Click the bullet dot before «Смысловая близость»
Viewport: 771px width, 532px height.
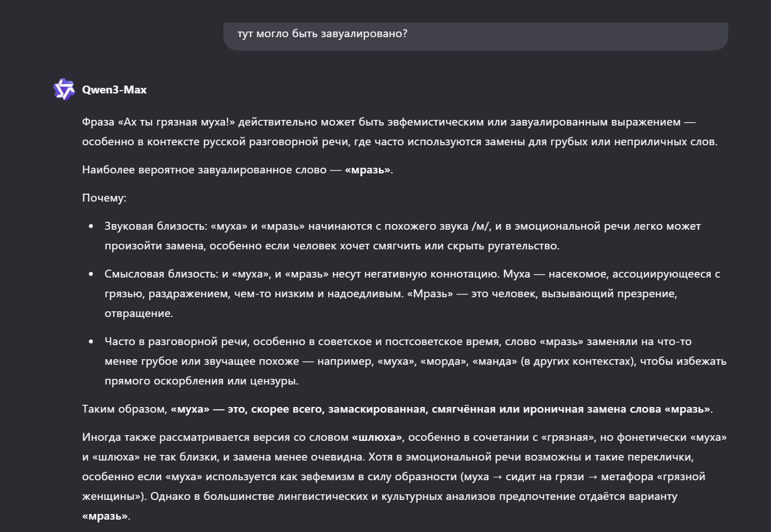[91, 275]
